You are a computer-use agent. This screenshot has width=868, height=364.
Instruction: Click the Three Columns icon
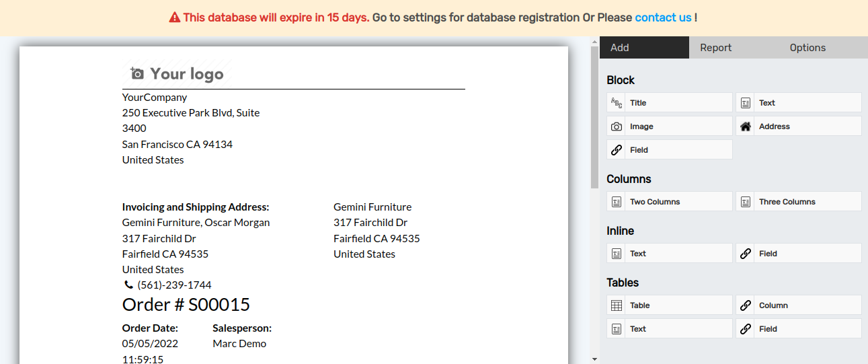click(x=746, y=202)
